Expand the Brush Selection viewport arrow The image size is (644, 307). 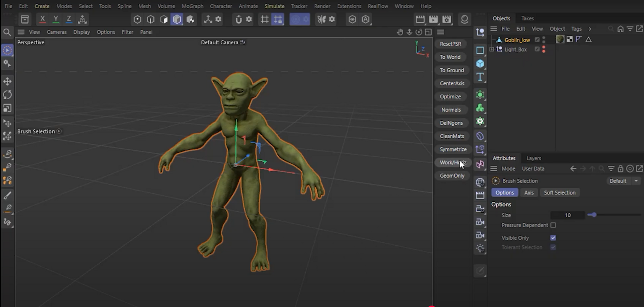[x=59, y=131]
